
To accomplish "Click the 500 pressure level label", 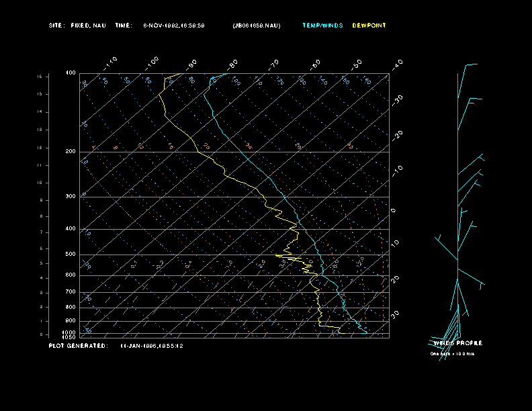I will (x=71, y=254).
